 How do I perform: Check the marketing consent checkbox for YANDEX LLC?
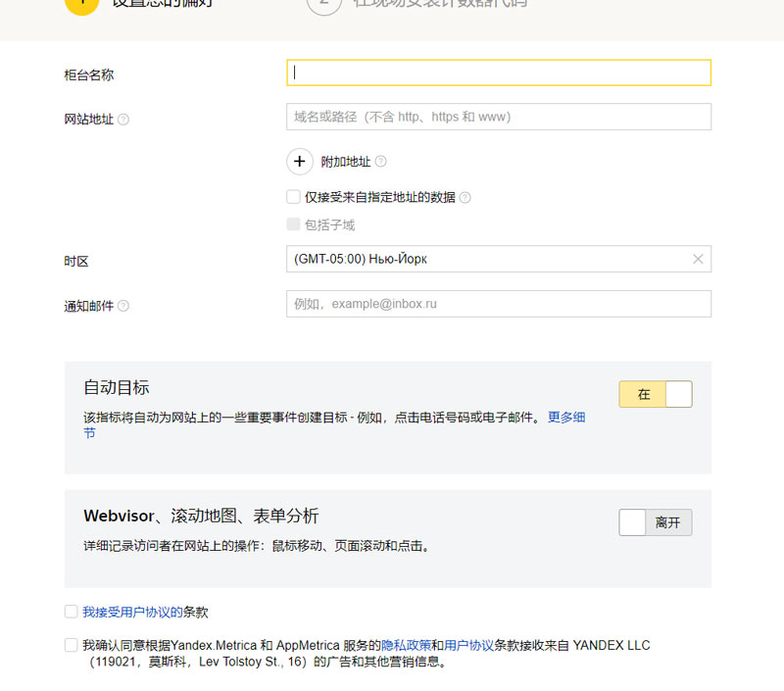[71, 645]
